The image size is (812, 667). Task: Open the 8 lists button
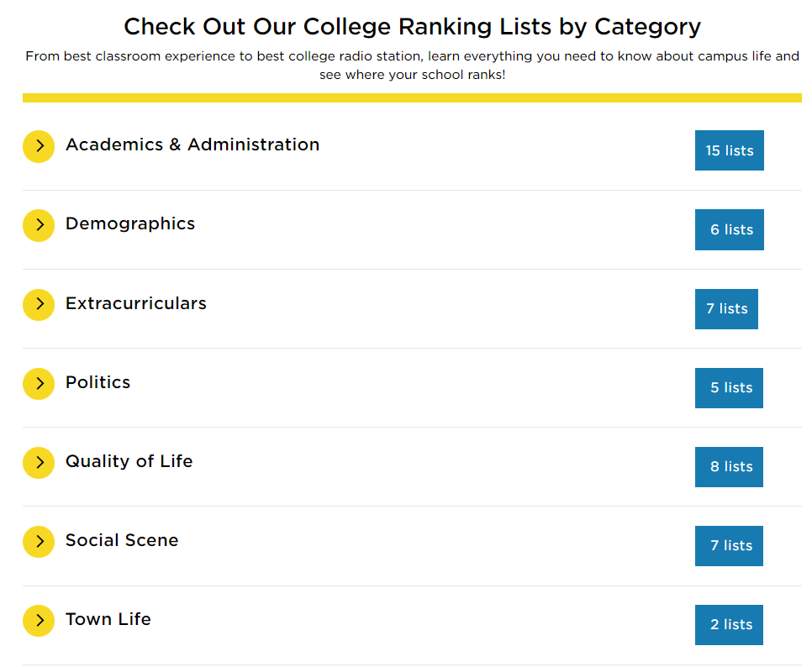coord(729,467)
